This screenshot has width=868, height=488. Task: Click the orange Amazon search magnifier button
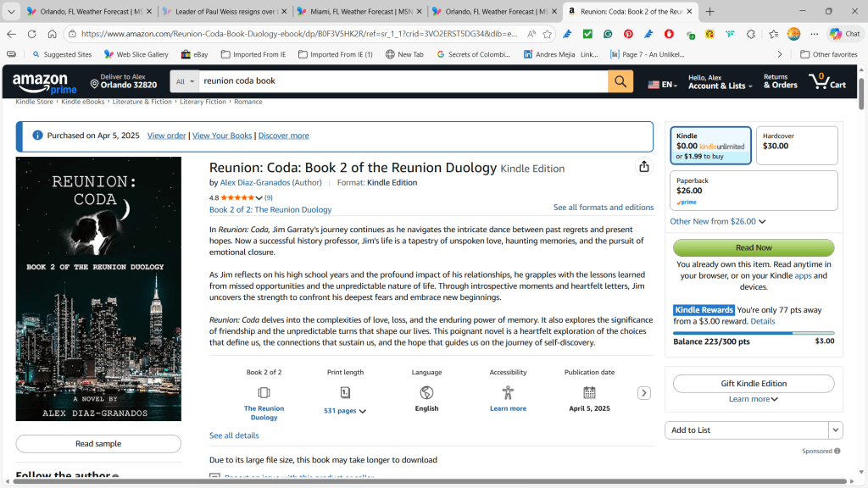pos(620,81)
